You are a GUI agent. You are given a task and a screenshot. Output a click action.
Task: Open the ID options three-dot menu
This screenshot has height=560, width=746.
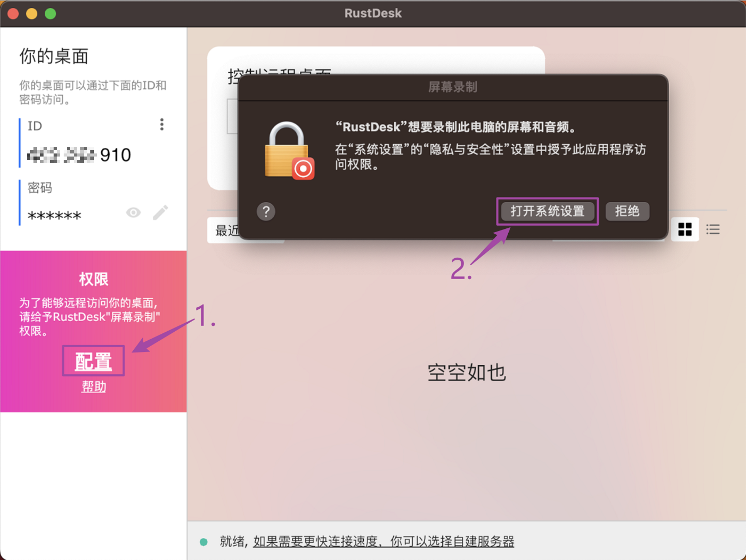tap(162, 125)
